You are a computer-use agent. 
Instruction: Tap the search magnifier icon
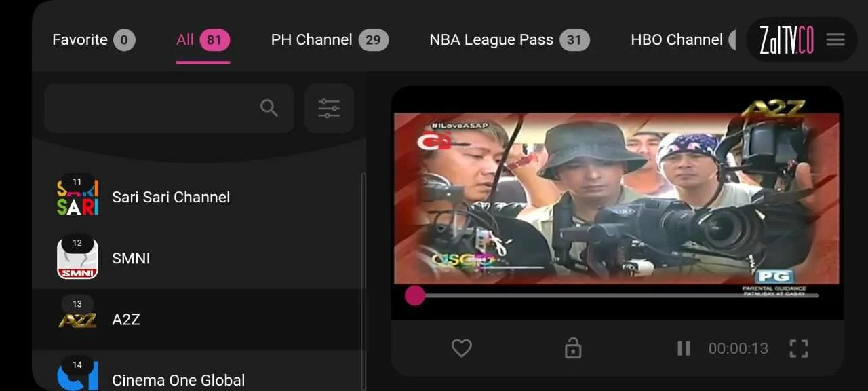[x=269, y=108]
